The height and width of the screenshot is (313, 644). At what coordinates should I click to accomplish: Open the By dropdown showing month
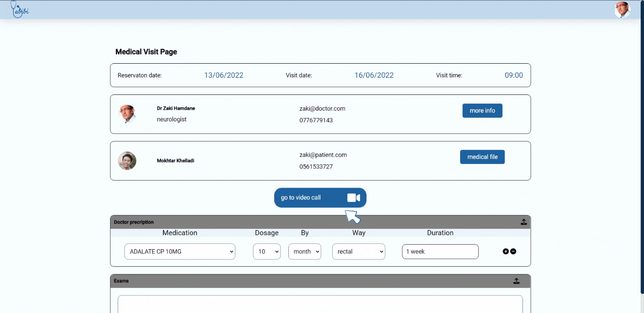coord(305,251)
